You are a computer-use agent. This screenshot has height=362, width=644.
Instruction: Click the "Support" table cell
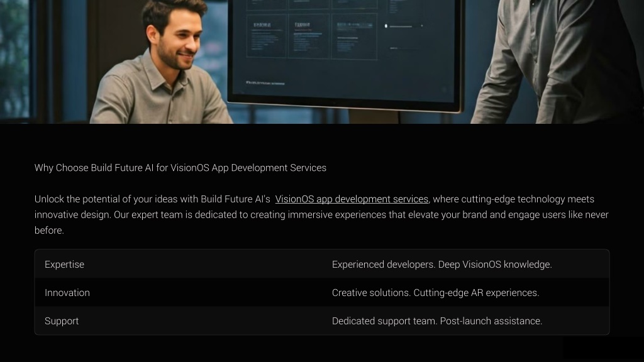(x=179, y=321)
